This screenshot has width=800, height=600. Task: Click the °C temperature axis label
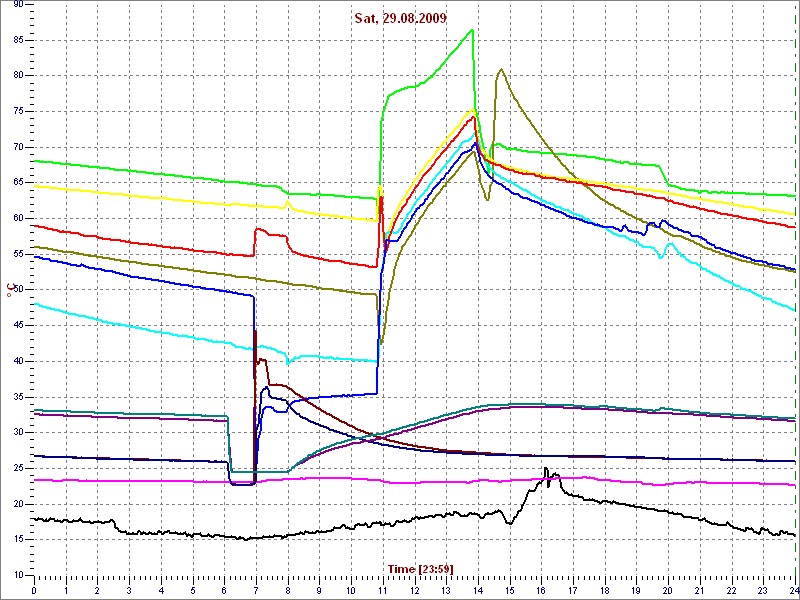pyautogui.click(x=9, y=290)
